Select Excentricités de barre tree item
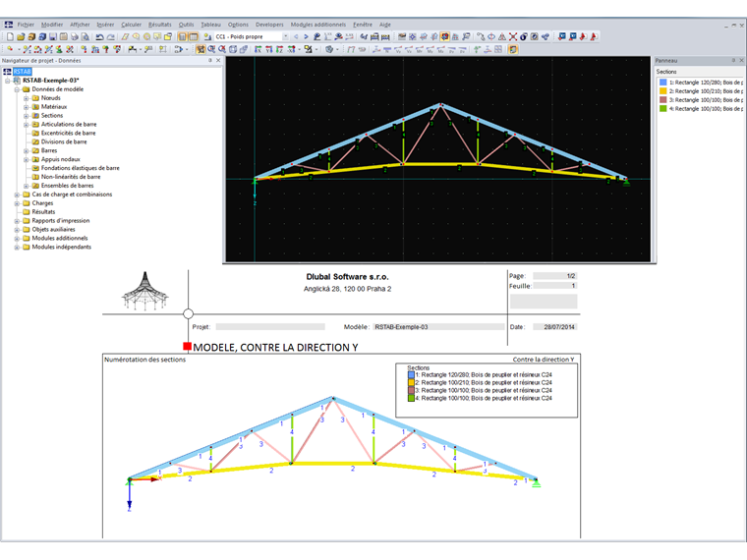 point(68,134)
